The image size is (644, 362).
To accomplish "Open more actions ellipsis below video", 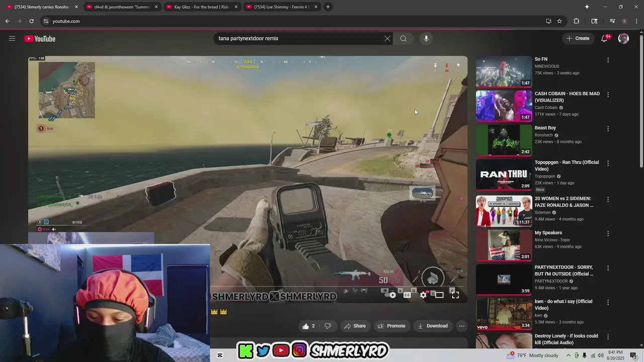I will point(461,326).
